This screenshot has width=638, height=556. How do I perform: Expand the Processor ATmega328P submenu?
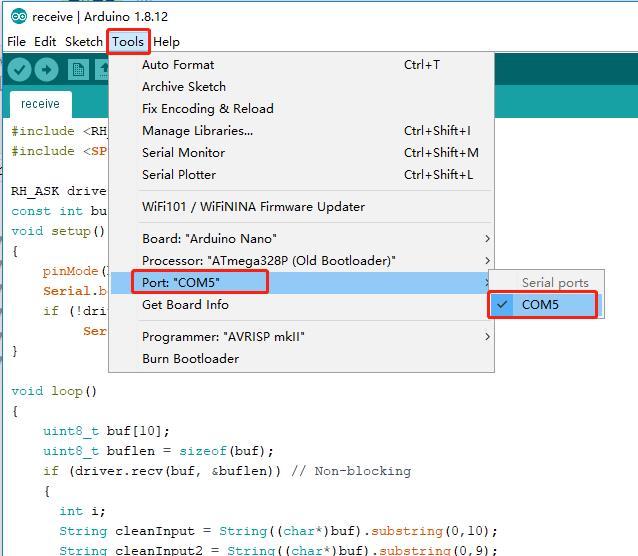[x=301, y=260]
